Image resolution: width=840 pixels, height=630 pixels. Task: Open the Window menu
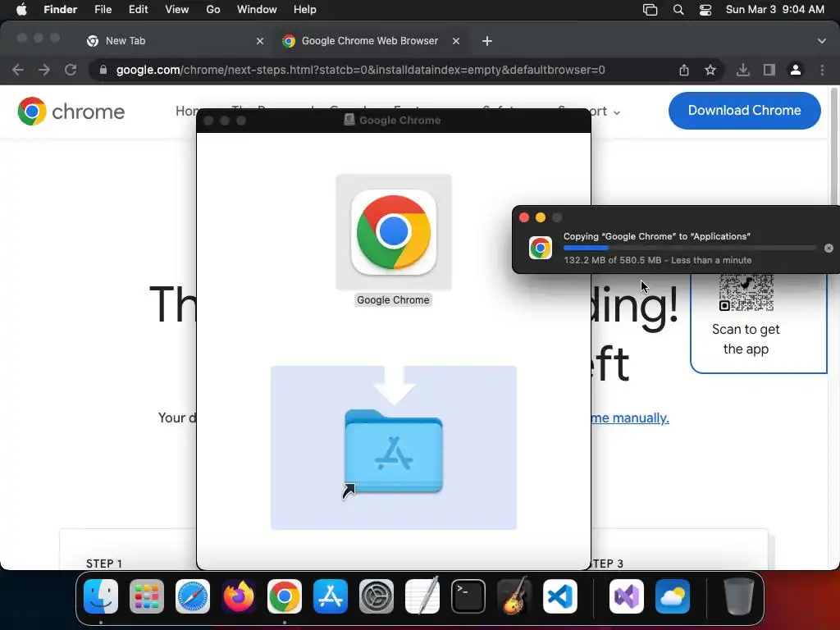[x=257, y=10]
